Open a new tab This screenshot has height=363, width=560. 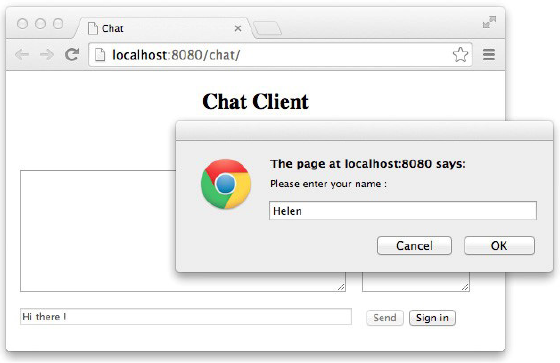(x=267, y=29)
